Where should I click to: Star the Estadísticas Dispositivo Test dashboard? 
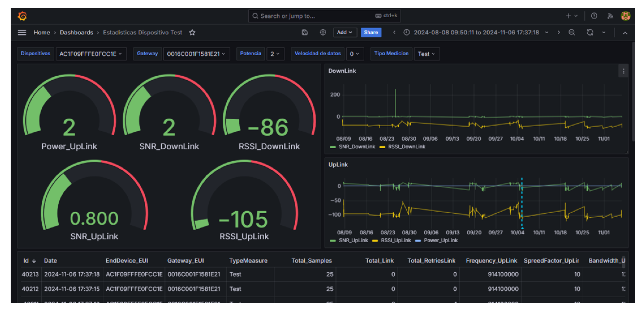(192, 32)
